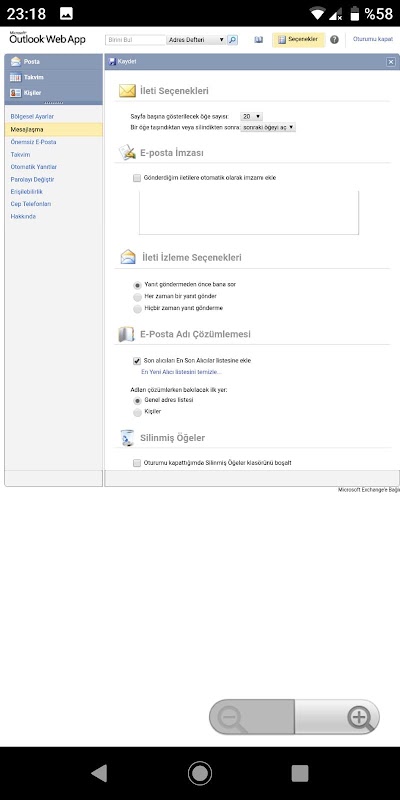Viewport: 400px width, 800px height.
Task: Click the Takvim calendar icon
Action: 16,78
